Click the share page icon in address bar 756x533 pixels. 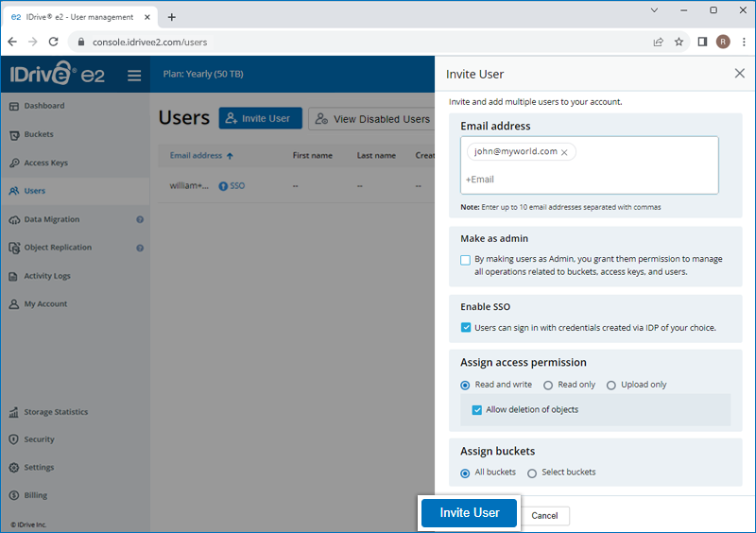click(x=658, y=42)
